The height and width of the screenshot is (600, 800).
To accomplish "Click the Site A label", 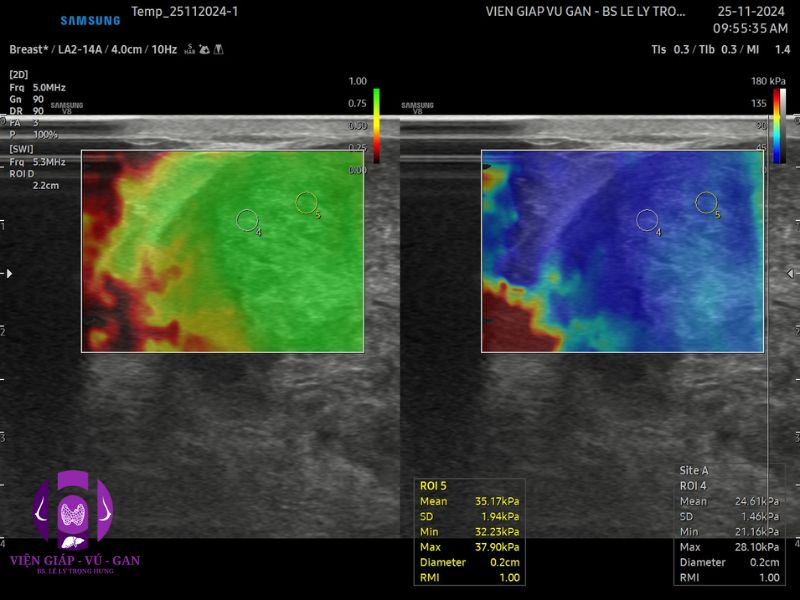I will tap(694, 470).
